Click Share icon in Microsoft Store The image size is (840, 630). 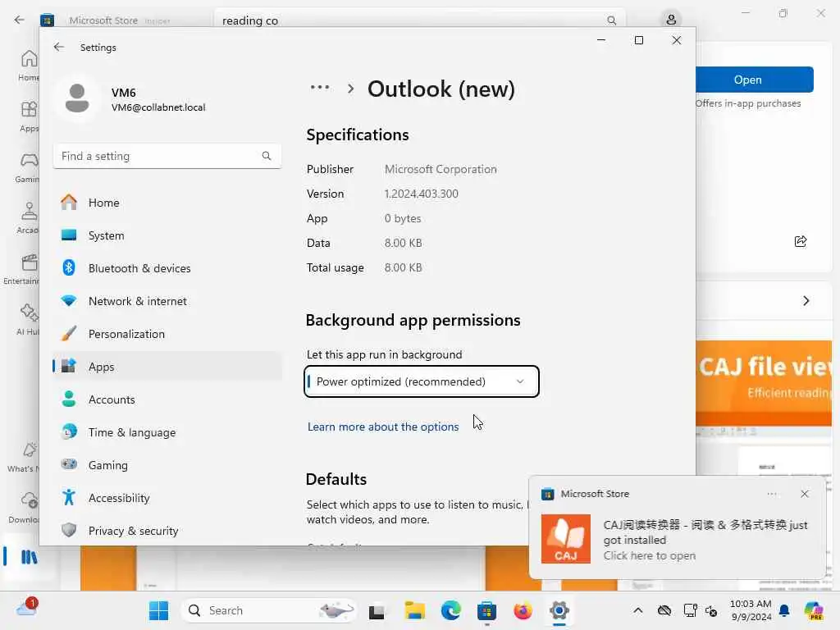click(x=801, y=241)
